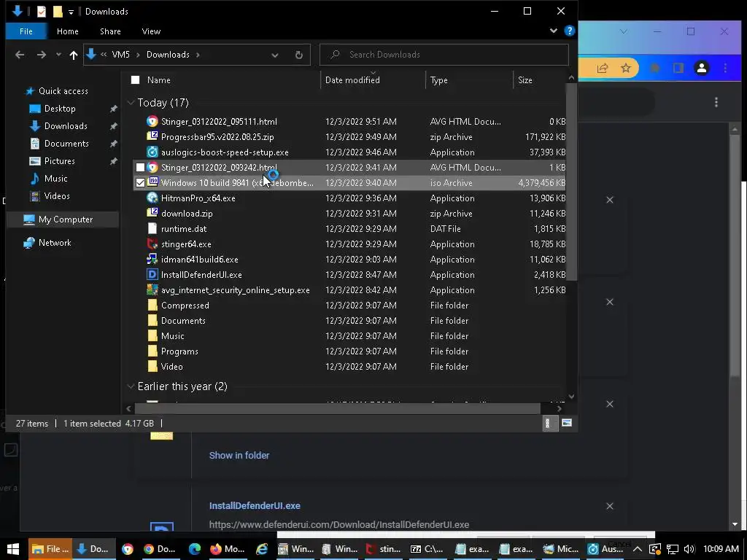
Task: Switch to large icons view layout
Action: [x=567, y=423]
